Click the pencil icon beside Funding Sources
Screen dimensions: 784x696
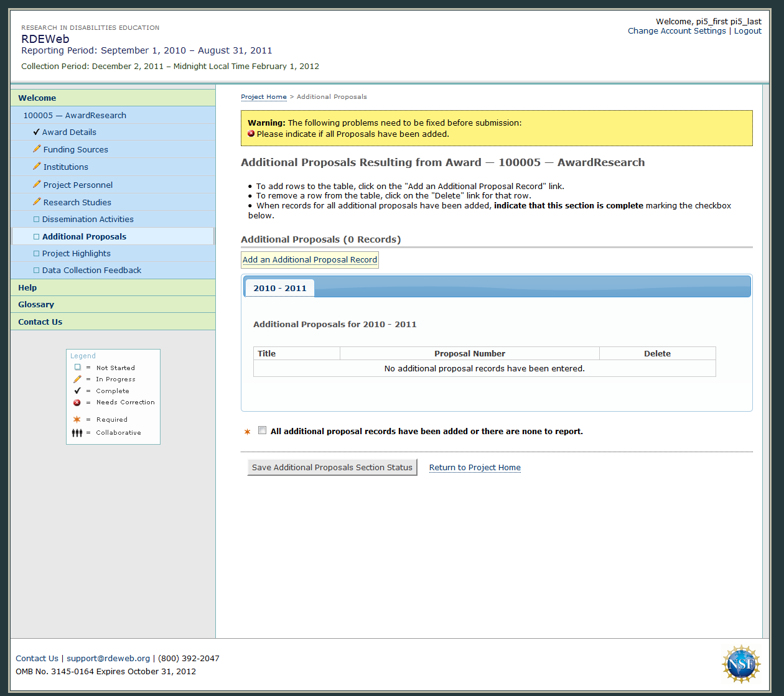(x=37, y=149)
